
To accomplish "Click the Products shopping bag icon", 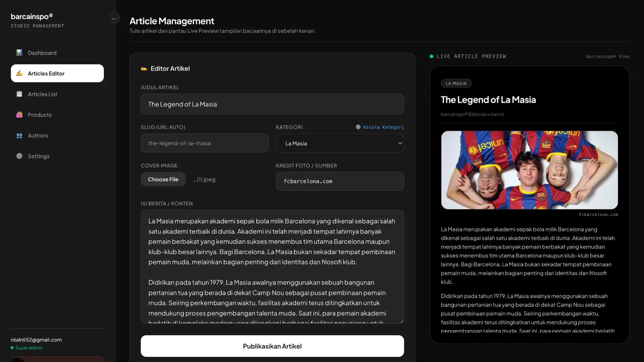I will [x=19, y=115].
